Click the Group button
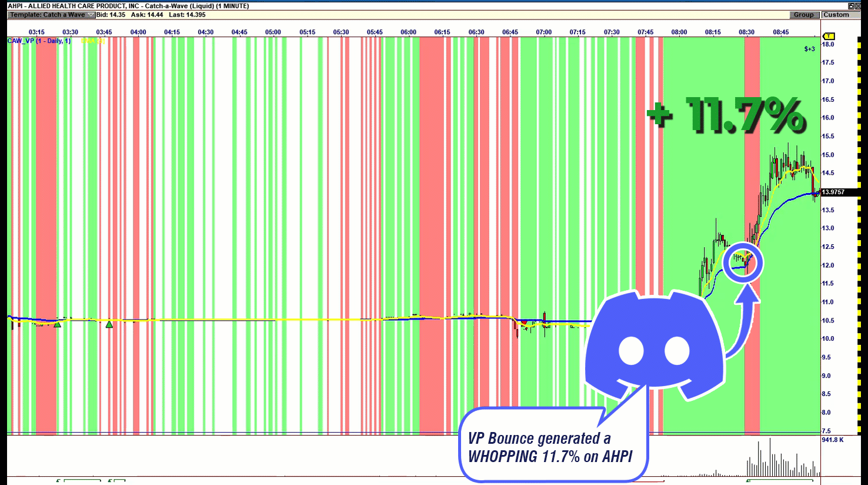Screen dimensions: 868x485 pyautogui.click(x=804, y=15)
